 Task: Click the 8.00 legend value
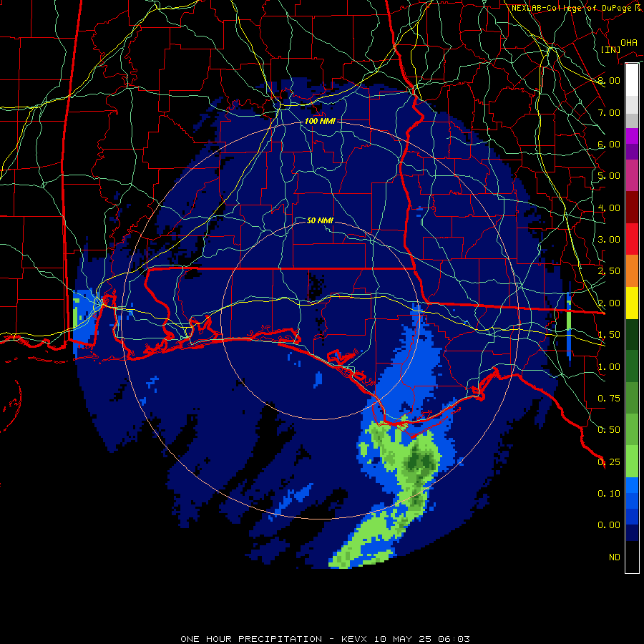[x=609, y=80]
